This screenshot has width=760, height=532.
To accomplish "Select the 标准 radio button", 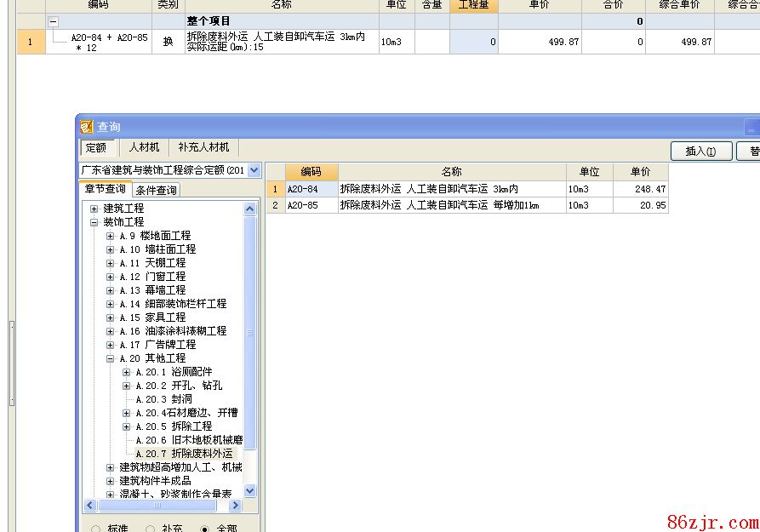I will pyautogui.click(x=95, y=529).
